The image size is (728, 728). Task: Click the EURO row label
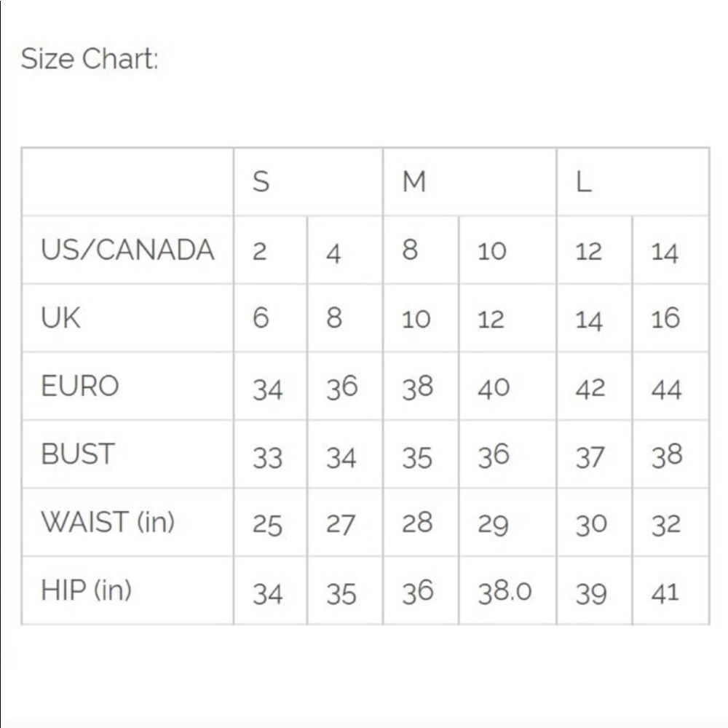click(79, 386)
